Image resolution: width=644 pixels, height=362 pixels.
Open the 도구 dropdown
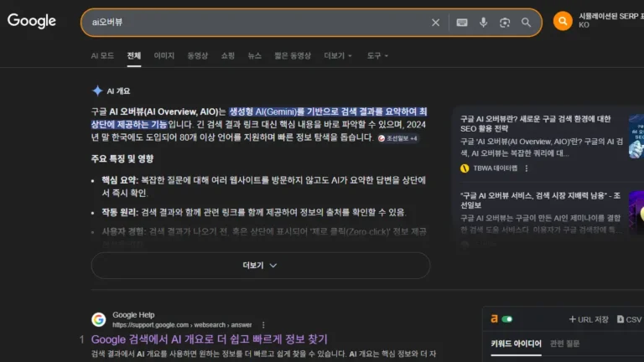pyautogui.click(x=377, y=56)
